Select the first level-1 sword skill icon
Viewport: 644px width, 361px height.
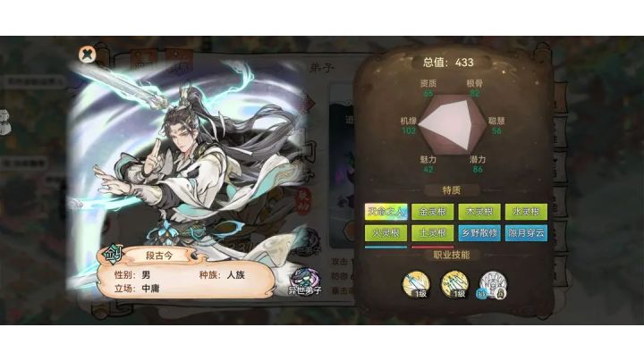click(416, 284)
